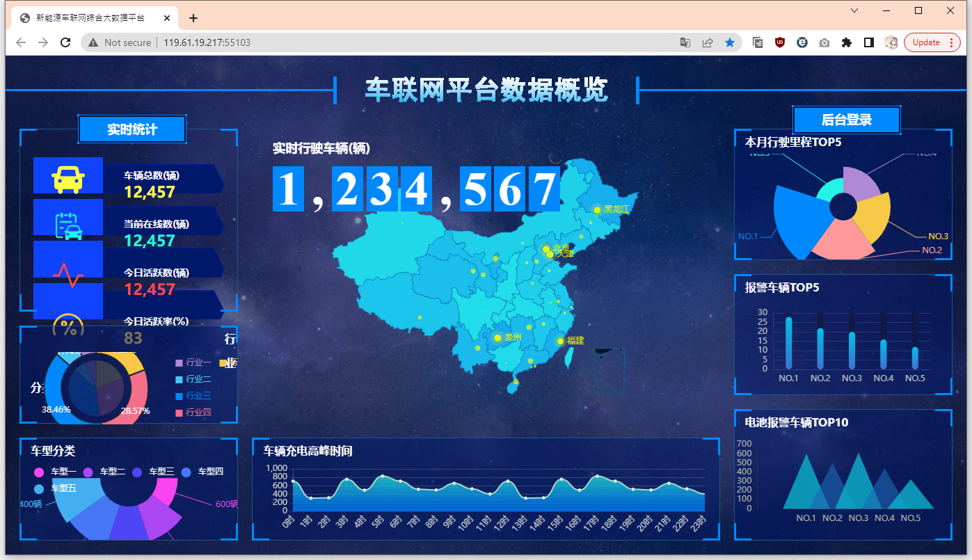Click the red pulse icon for 今日活跃数
Viewport: 972px width, 560px height.
[x=68, y=275]
